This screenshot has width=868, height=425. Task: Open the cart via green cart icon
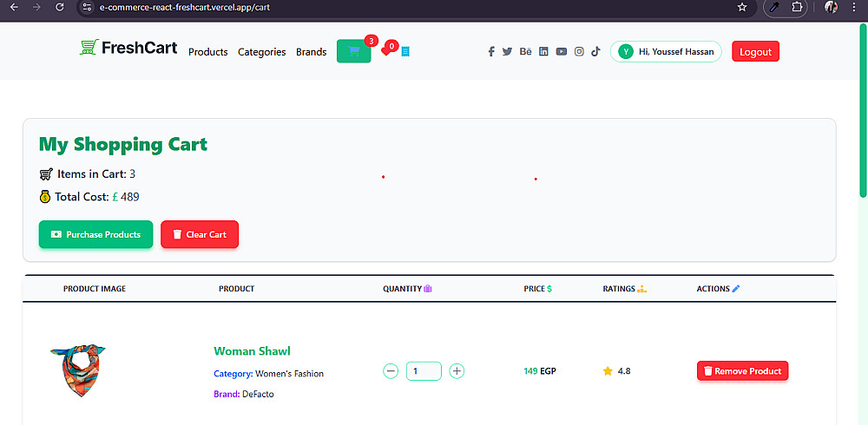[x=354, y=51]
